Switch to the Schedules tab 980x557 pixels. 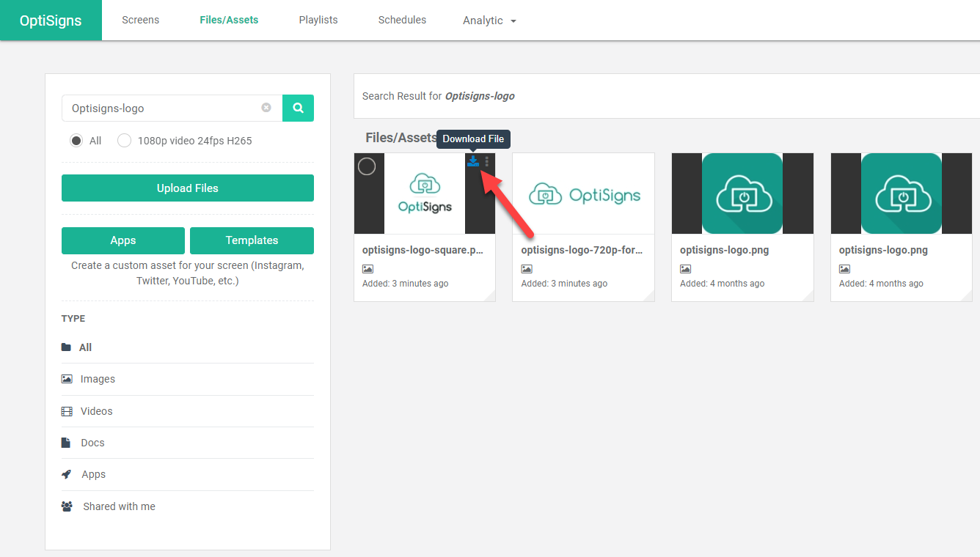click(402, 20)
